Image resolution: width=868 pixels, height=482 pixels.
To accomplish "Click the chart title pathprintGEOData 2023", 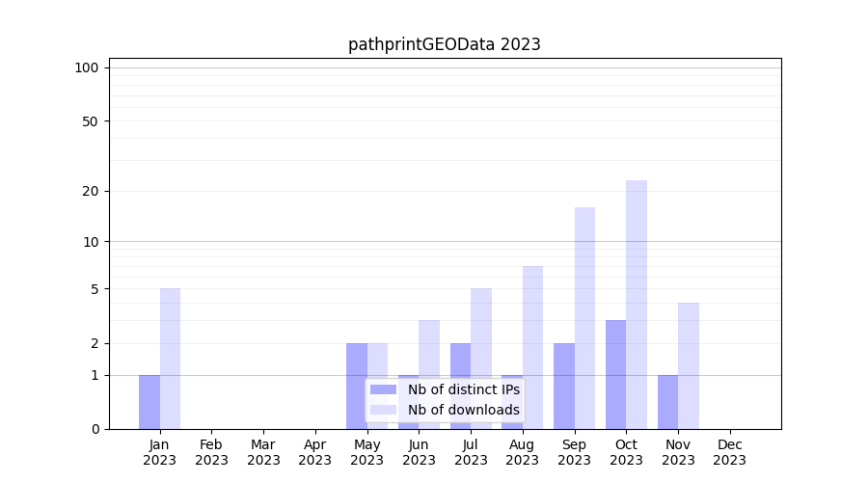I will 444,44.
